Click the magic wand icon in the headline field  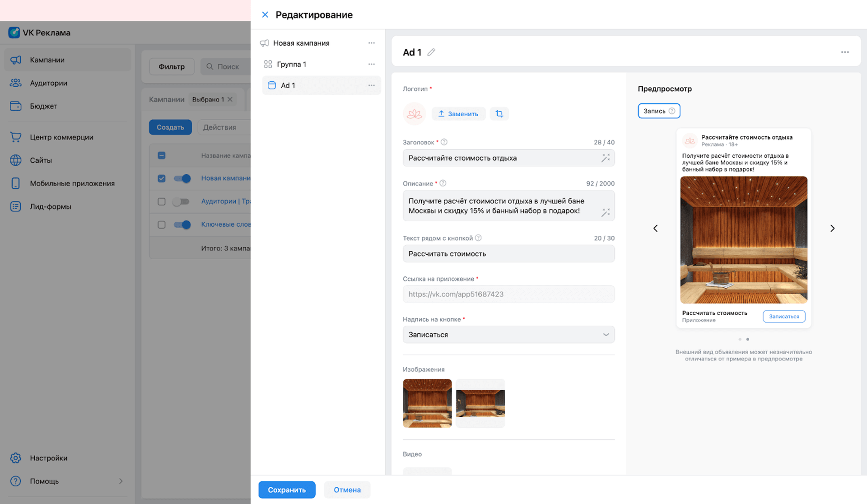(606, 158)
